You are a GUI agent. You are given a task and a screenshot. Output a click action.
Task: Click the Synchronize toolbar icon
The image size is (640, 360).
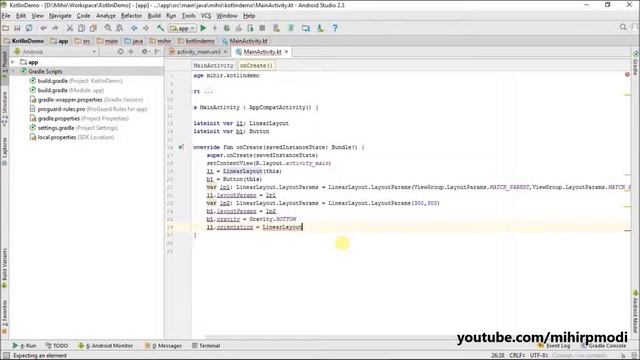coord(29,28)
